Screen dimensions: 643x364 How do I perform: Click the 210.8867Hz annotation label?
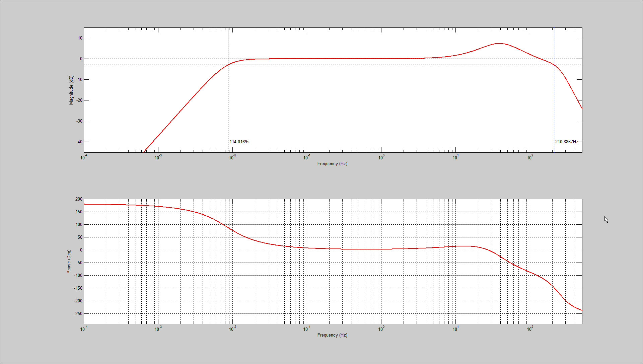click(x=567, y=142)
